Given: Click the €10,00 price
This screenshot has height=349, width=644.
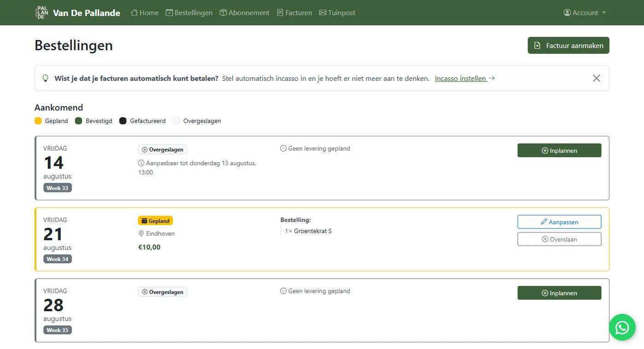Looking at the screenshot, I should pyautogui.click(x=149, y=247).
